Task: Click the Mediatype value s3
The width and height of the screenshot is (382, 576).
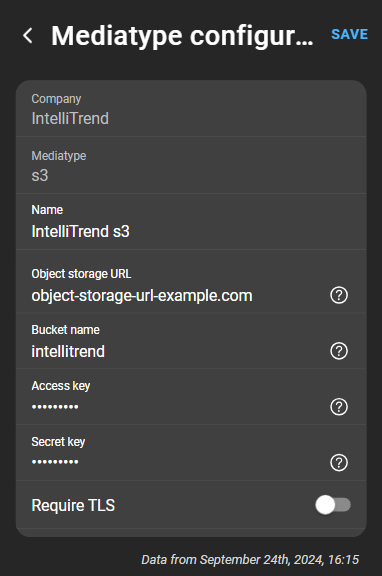Action: [x=40, y=175]
